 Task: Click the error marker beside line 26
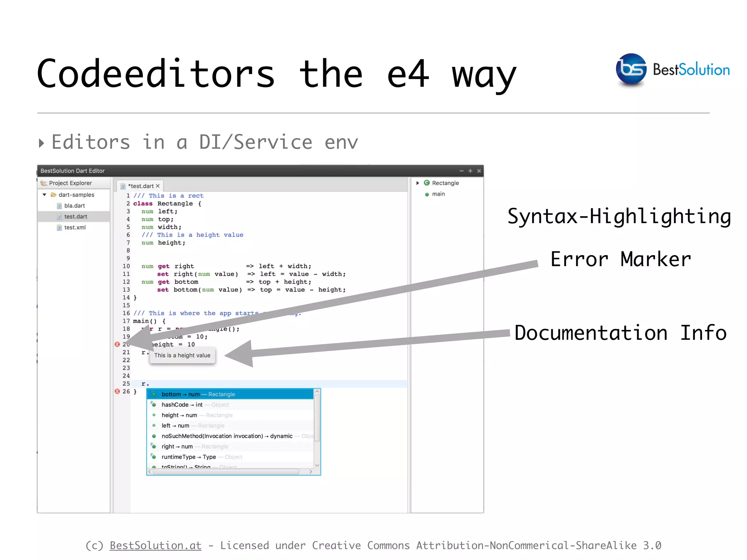pyautogui.click(x=117, y=391)
